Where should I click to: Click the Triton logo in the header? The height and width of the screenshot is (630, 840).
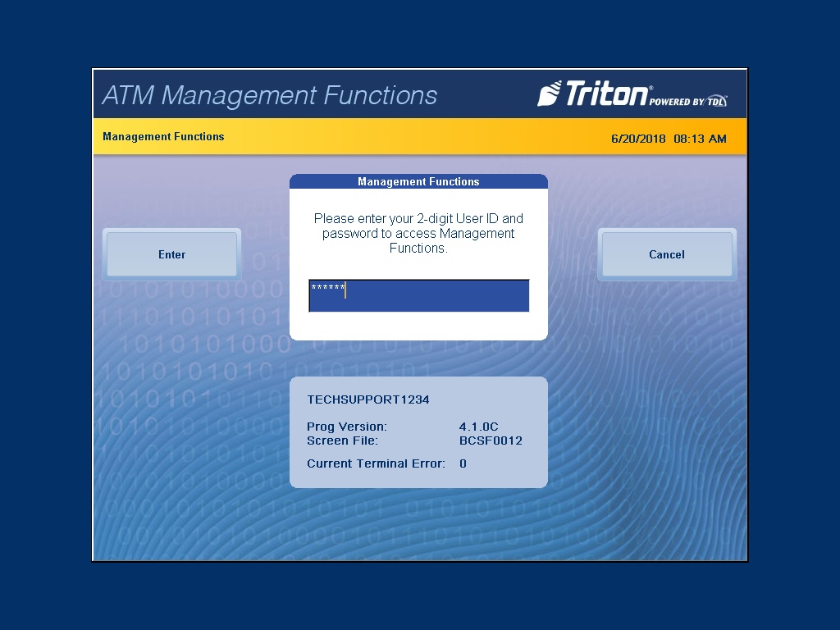pyautogui.click(x=593, y=94)
